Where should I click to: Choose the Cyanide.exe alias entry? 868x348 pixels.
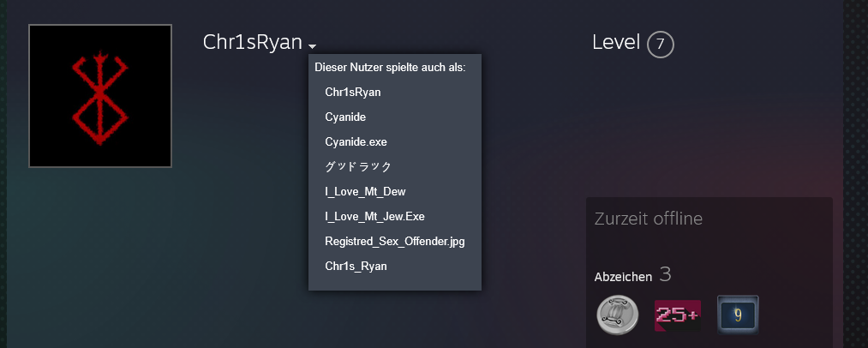point(356,141)
